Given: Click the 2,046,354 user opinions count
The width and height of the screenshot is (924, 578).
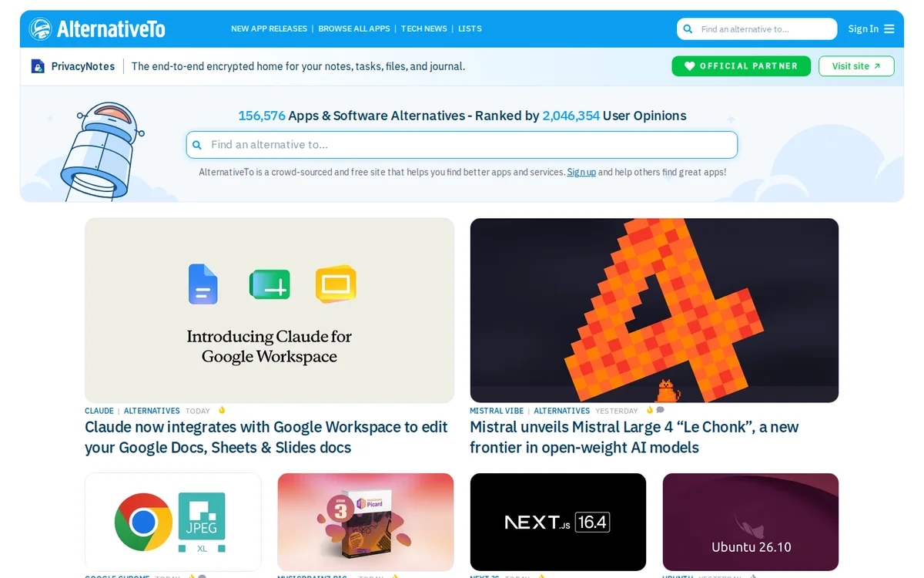Looking at the screenshot, I should (x=571, y=116).
